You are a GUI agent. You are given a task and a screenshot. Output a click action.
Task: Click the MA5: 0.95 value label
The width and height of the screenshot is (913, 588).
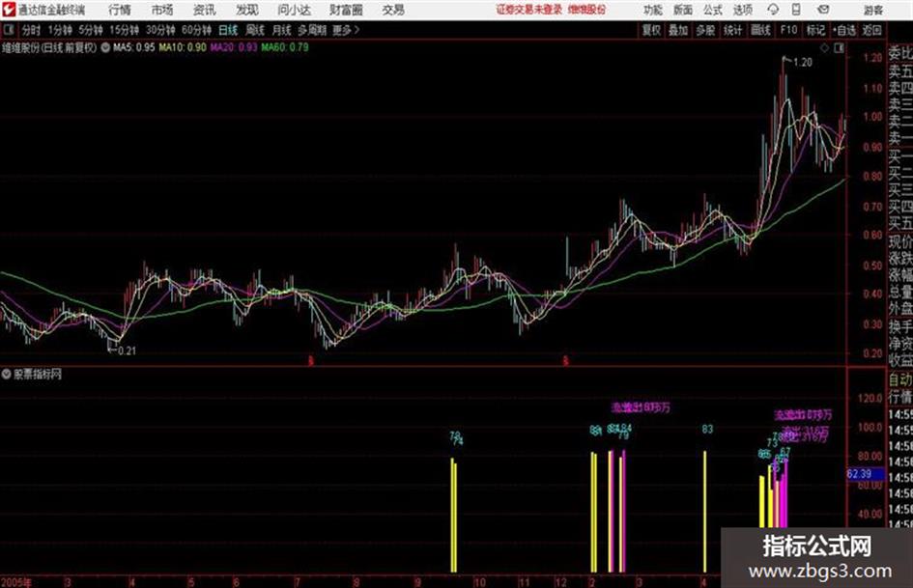pos(134,47)
